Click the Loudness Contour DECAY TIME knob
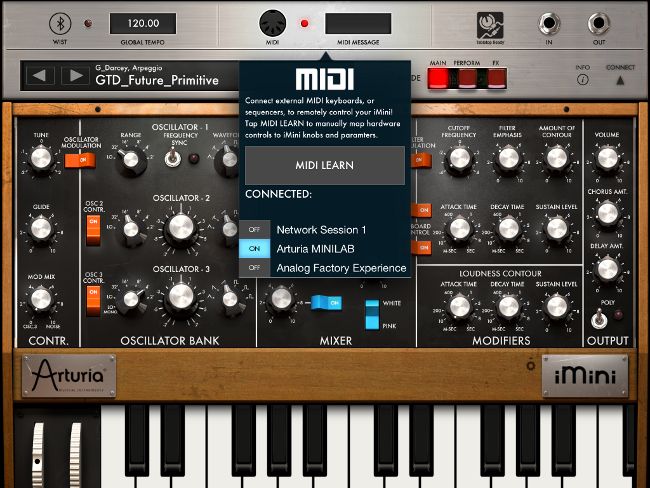 click(509, 307)
